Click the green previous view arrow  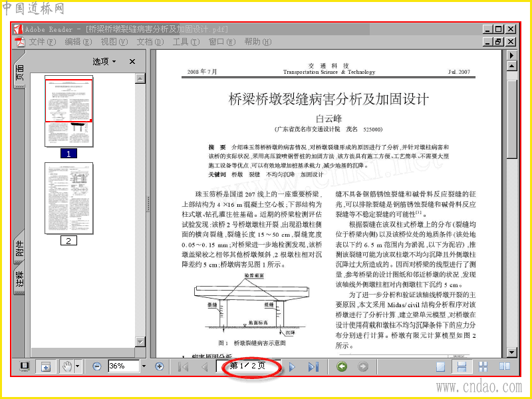pos(342,366)
